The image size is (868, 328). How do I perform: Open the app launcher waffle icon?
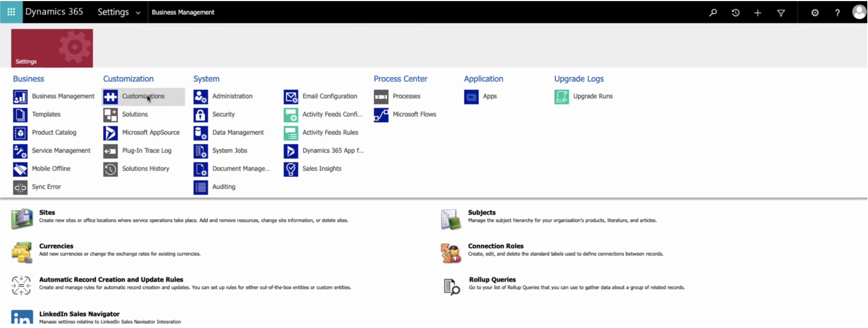(x=11, y=12)
